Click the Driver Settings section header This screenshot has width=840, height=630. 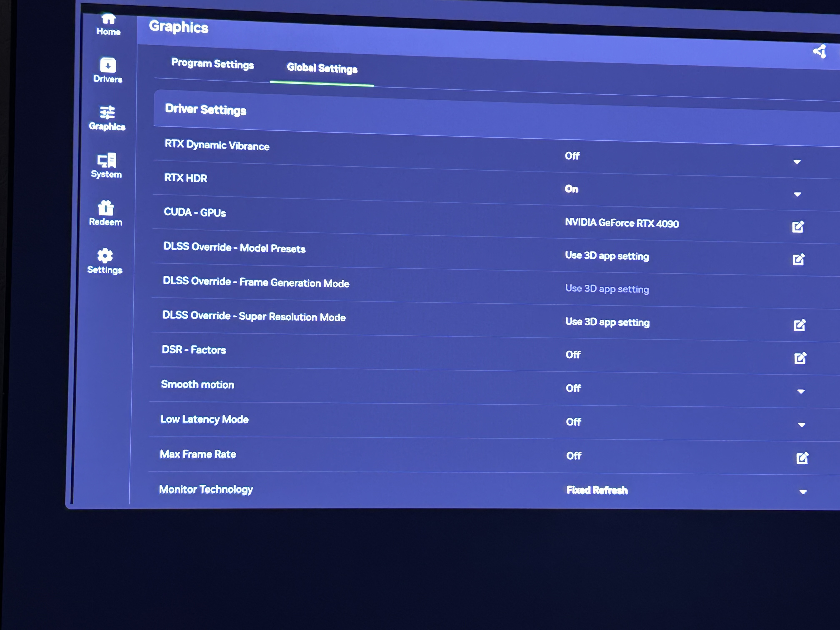pyautogui.click(x=205, y=110)
